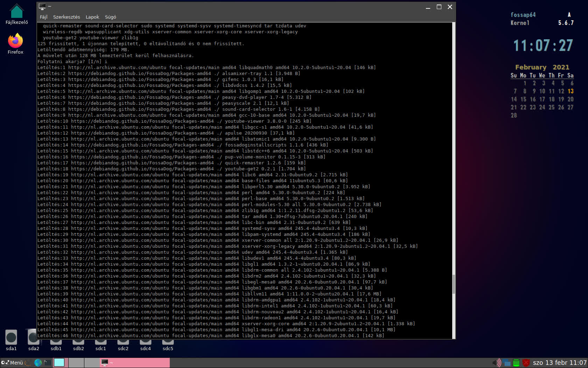Click the blue network monitors tray icon
Viewport: 588px width, 368px height.
(507, 363)
